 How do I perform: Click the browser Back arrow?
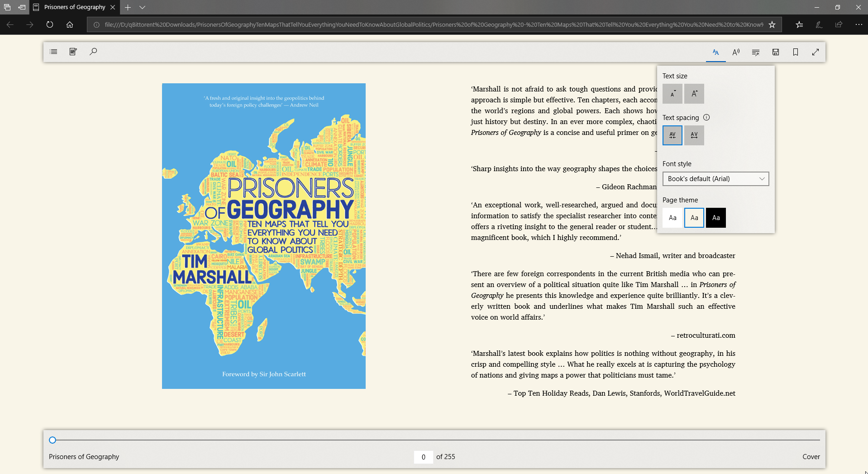pyautogui.click(x=10, y=24)
